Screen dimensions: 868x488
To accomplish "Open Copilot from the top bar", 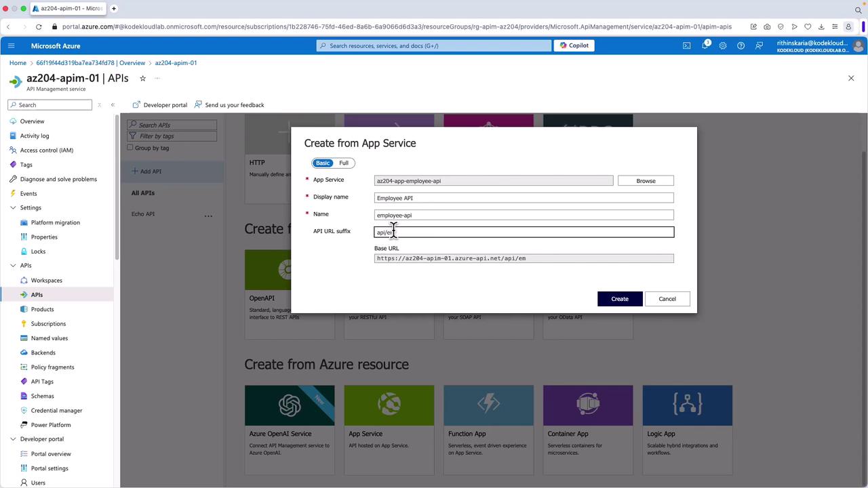I will point(574,45).
